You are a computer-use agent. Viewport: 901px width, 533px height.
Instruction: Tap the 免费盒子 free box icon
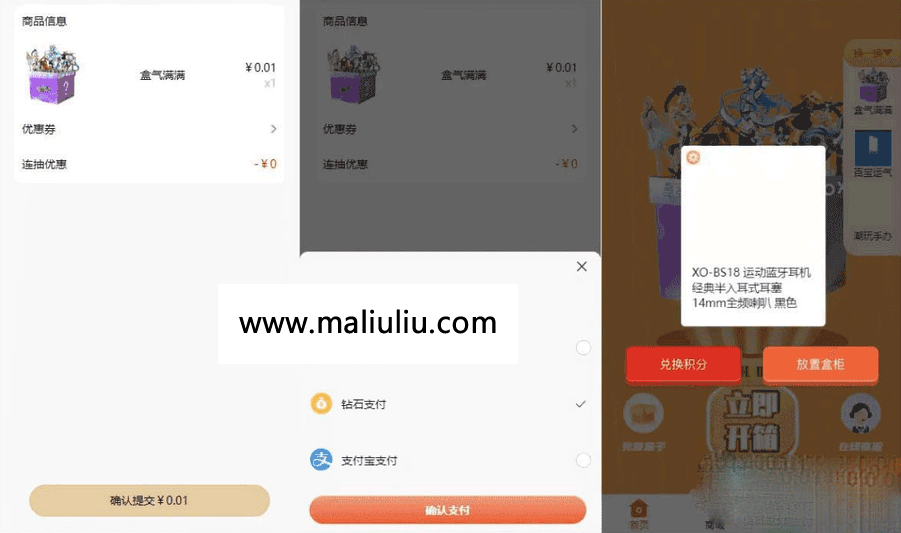643,414
